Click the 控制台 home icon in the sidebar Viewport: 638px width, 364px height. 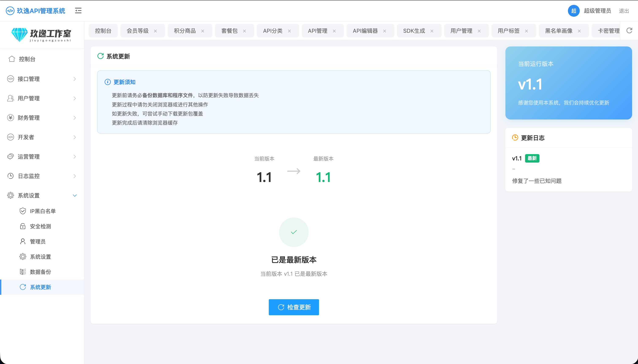click(12, 59)
